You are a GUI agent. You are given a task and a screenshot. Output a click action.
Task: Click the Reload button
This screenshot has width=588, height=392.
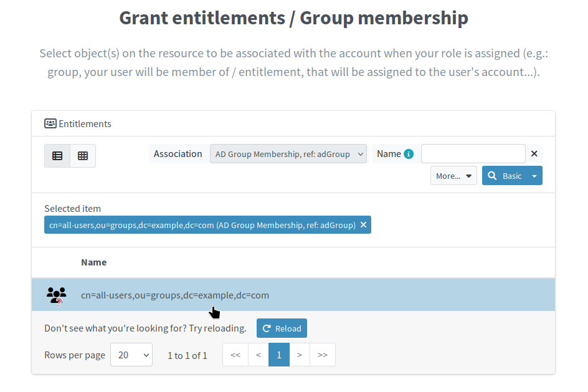282,328
